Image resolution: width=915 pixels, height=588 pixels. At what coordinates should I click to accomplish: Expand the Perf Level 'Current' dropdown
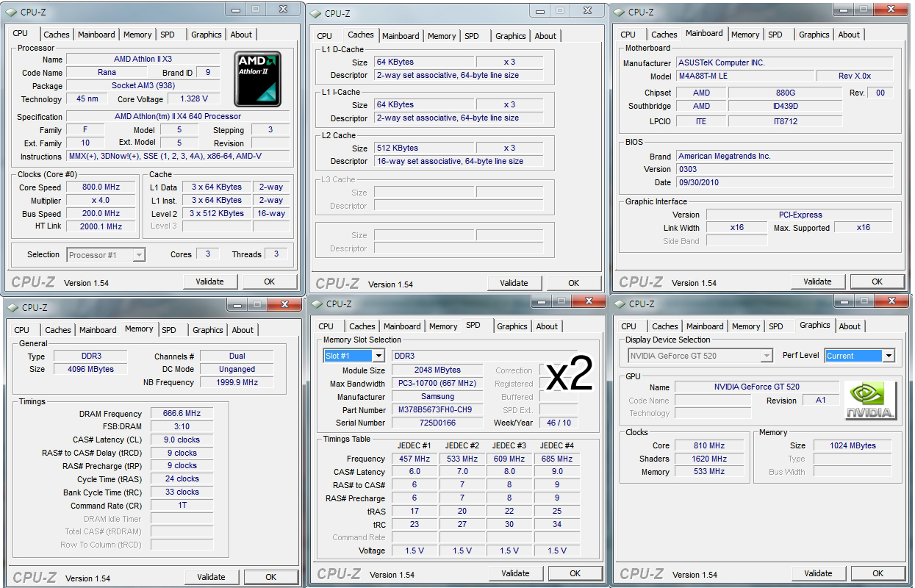[x=888, y=356]
